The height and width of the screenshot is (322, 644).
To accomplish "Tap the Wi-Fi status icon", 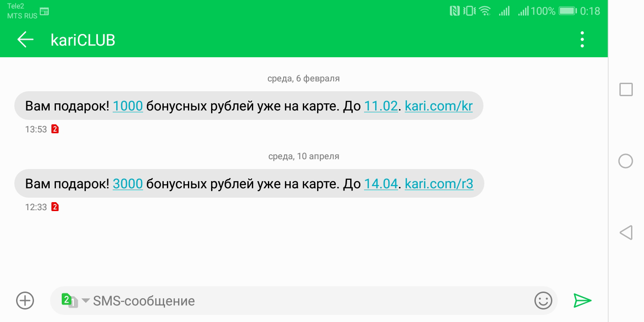I will 485,11.
